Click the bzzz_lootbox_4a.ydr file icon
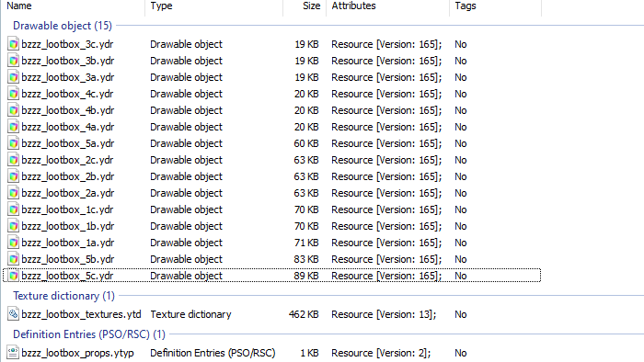The width and height of the screenshot is (644, 362). pos(13,127)
